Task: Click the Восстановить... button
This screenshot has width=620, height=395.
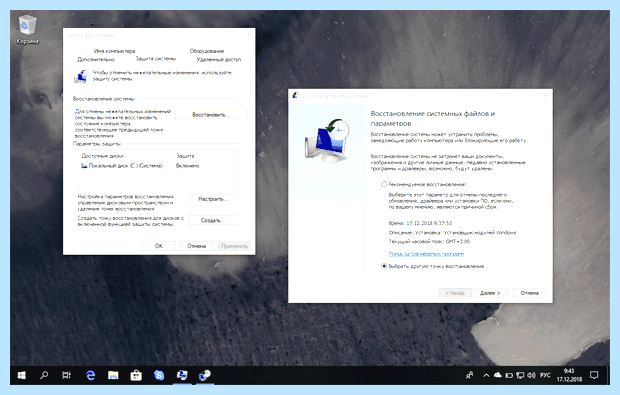Action: coord(211,115)
